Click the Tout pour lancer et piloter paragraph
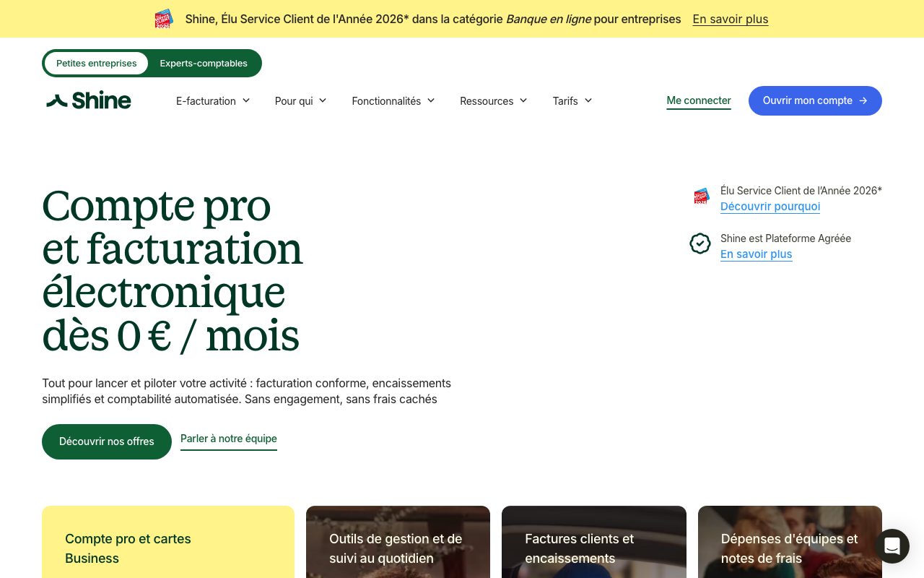This screenshot has width=924, height=578. pos(246,391)
